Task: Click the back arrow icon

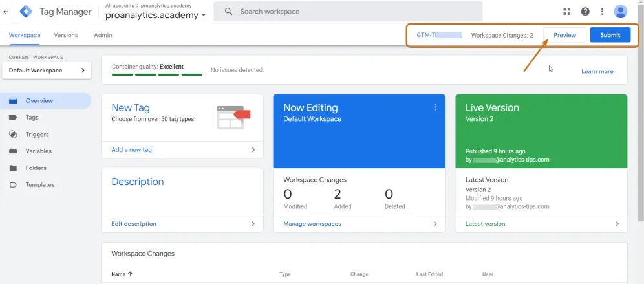Action: tap(5, 12)
